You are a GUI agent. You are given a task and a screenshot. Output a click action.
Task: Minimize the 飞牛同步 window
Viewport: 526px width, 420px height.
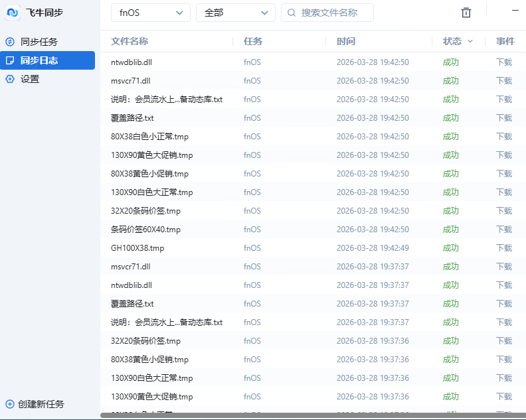[515, 11]
